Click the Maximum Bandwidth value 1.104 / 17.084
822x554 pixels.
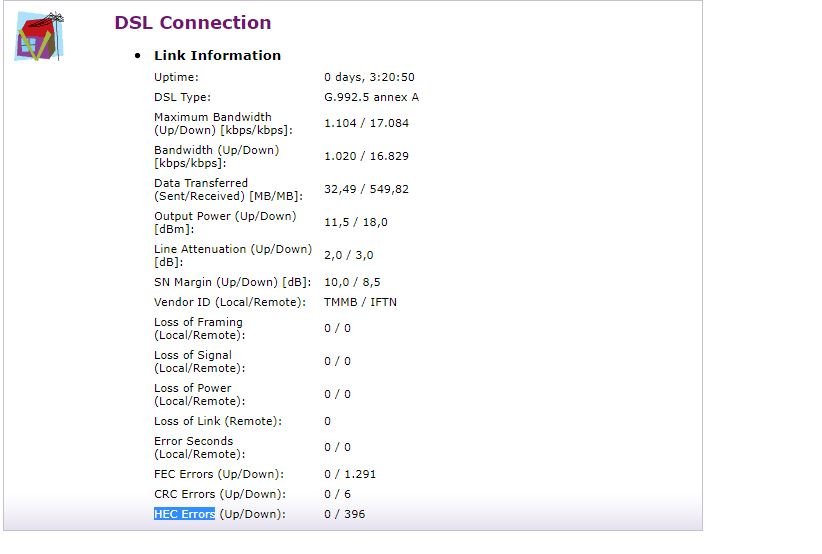[x=366, y=123]
